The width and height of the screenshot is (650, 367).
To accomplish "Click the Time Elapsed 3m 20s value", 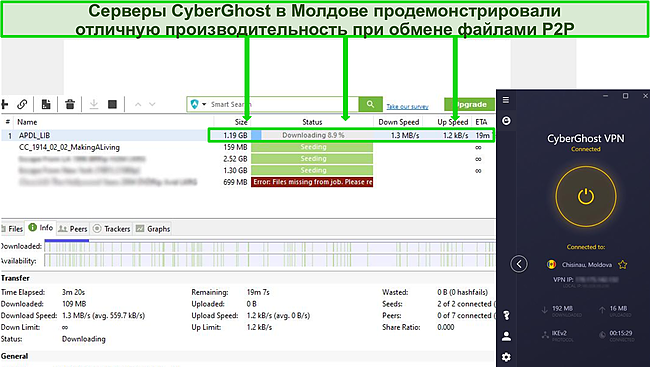I will (73, 292).
